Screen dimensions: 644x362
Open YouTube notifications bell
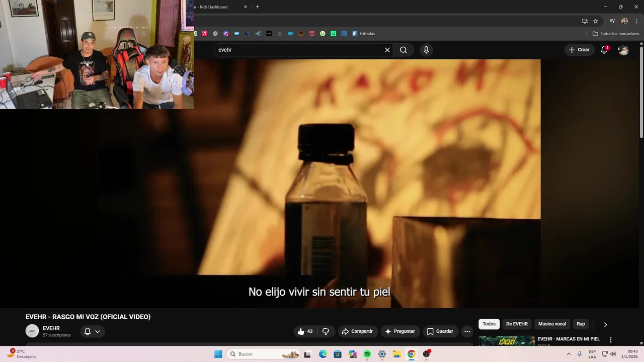click(604, 50)
